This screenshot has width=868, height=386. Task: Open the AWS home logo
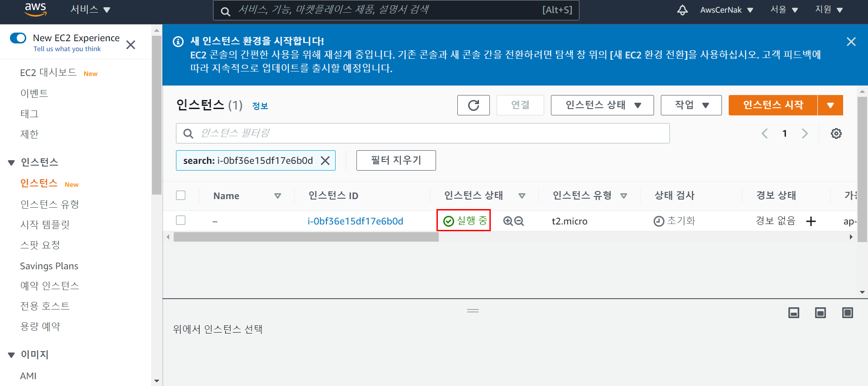coord(35,10)
